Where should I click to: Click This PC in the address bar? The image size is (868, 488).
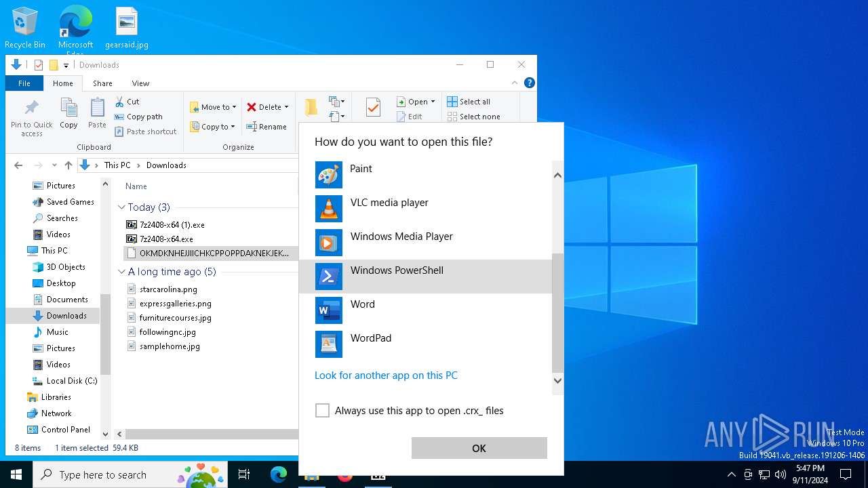117,165
